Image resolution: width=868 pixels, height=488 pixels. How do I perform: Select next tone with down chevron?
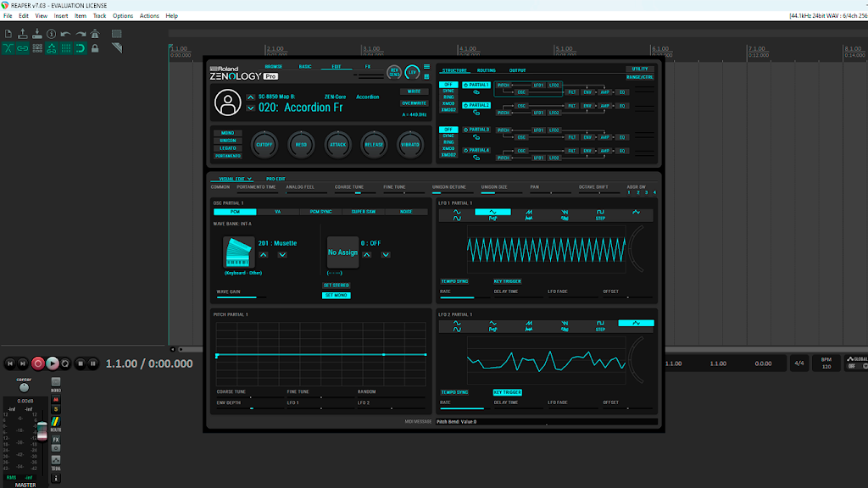point(251,108)
